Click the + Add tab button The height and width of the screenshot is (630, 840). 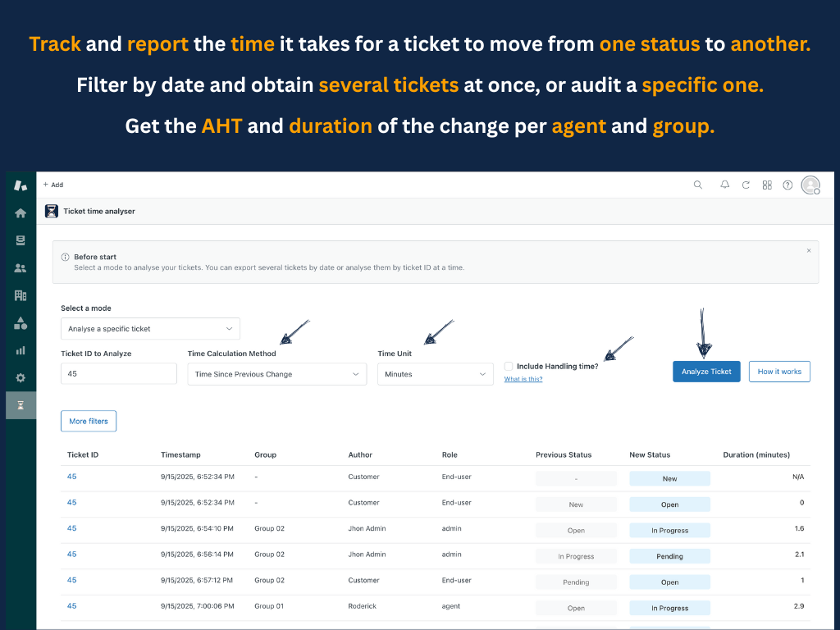pos(53,185)
